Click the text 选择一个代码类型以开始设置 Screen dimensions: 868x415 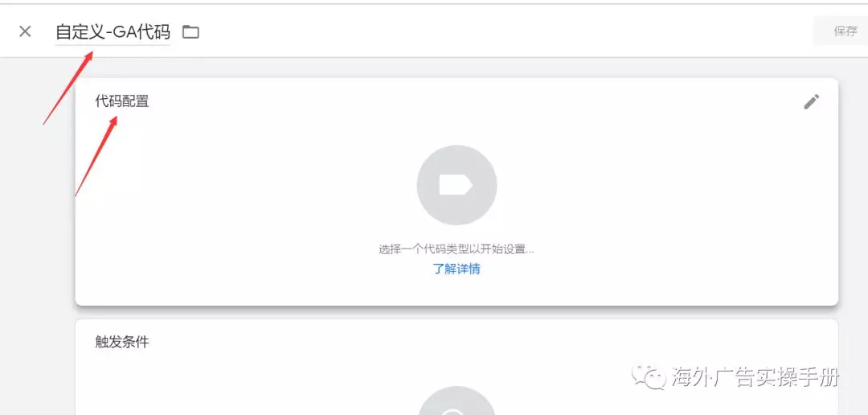(x=453, y=249)
